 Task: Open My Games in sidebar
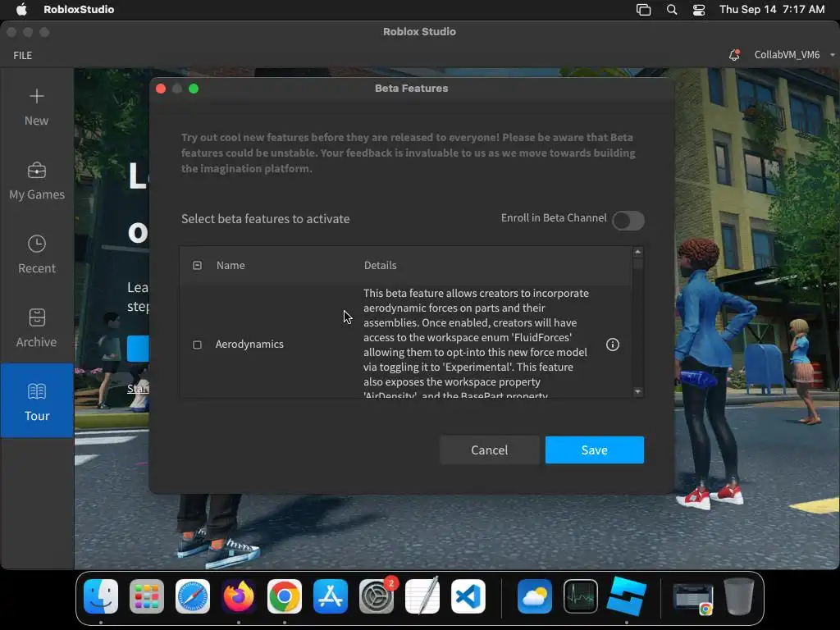pyautogui.click(x=36, y=181)
